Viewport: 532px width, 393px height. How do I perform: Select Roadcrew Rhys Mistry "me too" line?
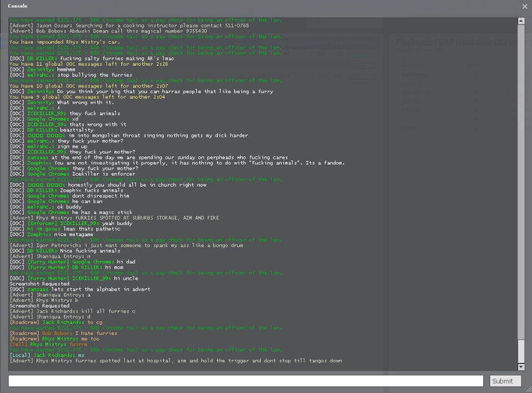coord(54,339)
